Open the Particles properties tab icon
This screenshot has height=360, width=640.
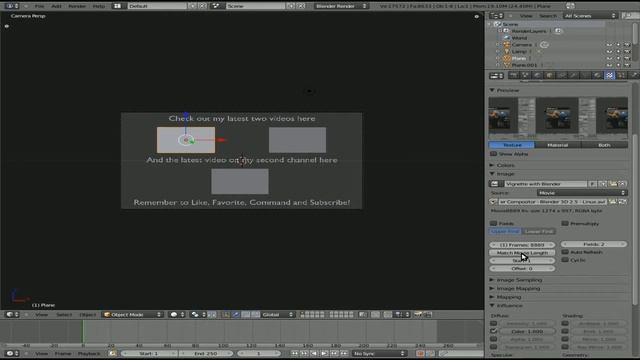click(621, 76)
